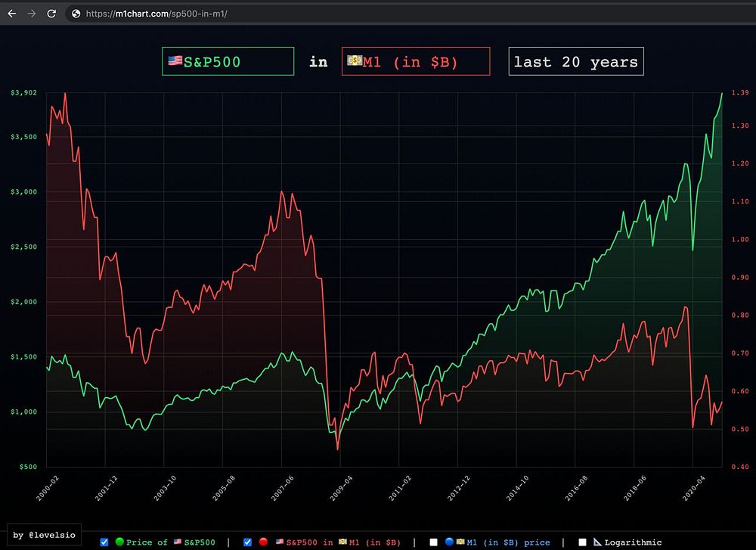Click the blue dot legend swatch
Screen dimensions: 756x550
(x=449, y=542)
